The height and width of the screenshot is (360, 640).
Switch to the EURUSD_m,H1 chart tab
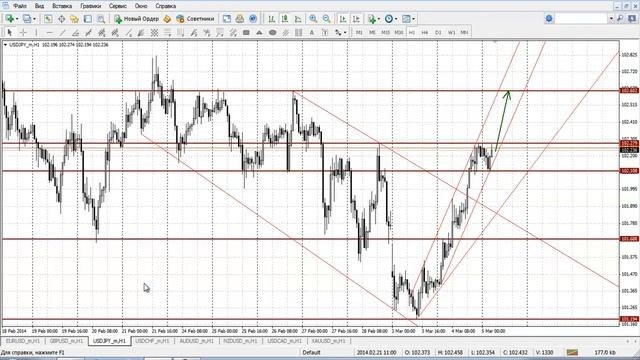pos(23,341)
